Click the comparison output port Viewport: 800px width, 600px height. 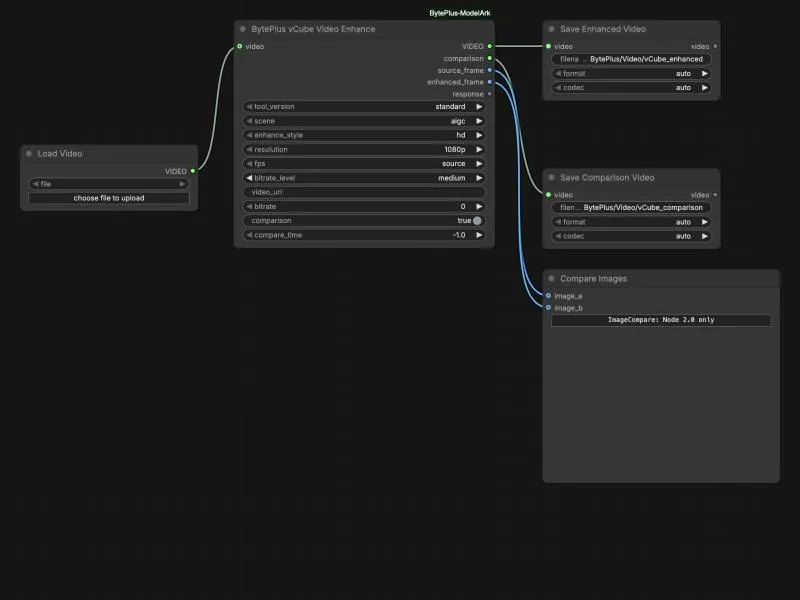click(490, 59)
